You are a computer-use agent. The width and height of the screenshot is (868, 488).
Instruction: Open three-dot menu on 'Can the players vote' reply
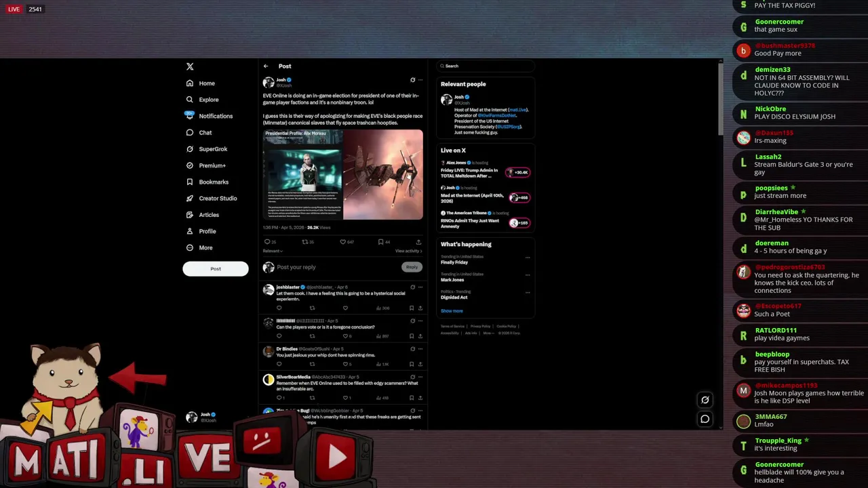(420, 321)
